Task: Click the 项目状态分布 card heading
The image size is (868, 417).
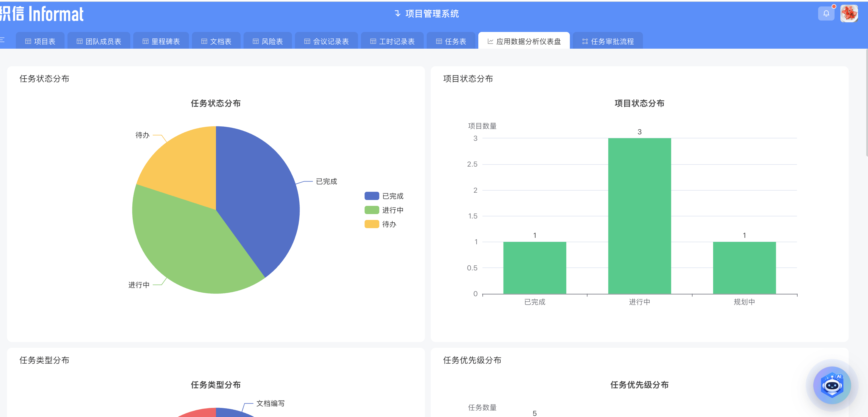Action: pyautogui.click(x=468, y=79)
